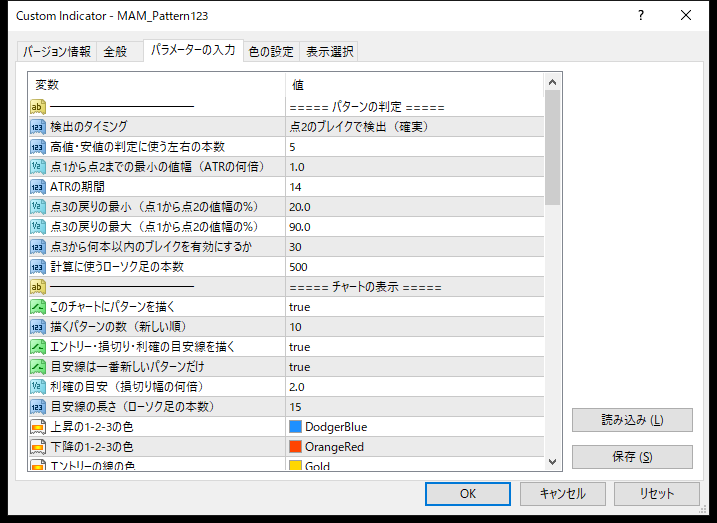
Task: Click integer icon for 検出のタイミング row
Action: pyautogui.click(x=38, y=127)
